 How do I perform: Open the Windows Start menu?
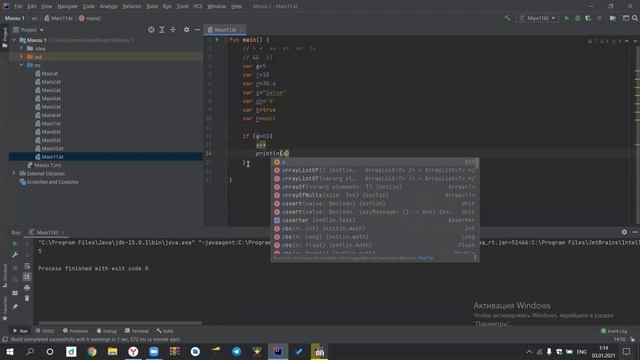(10, 352)
